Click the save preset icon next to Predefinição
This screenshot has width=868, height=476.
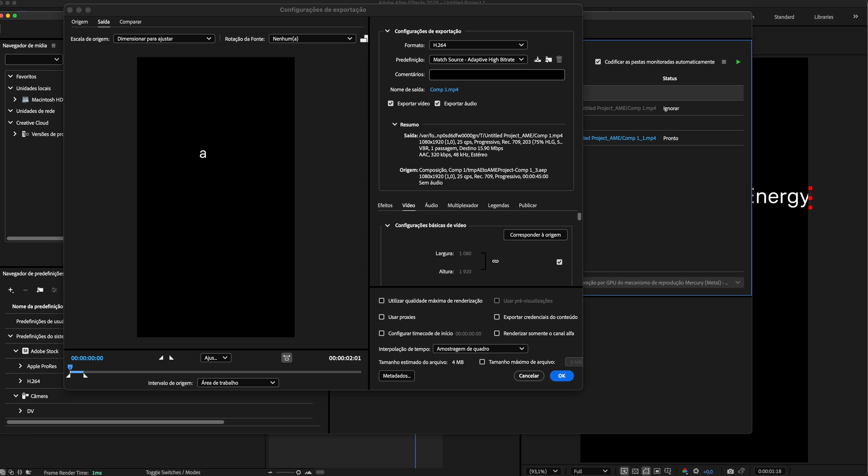[x=537, y=60]
